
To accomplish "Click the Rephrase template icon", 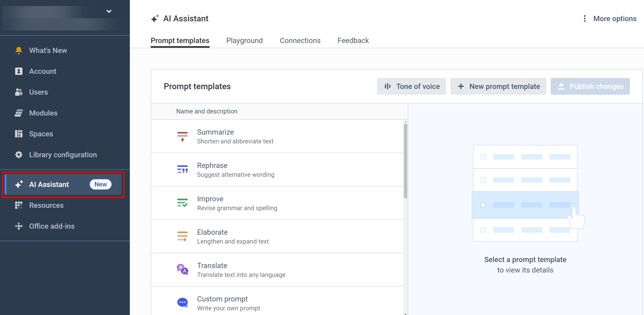I will tap(182, 169).
